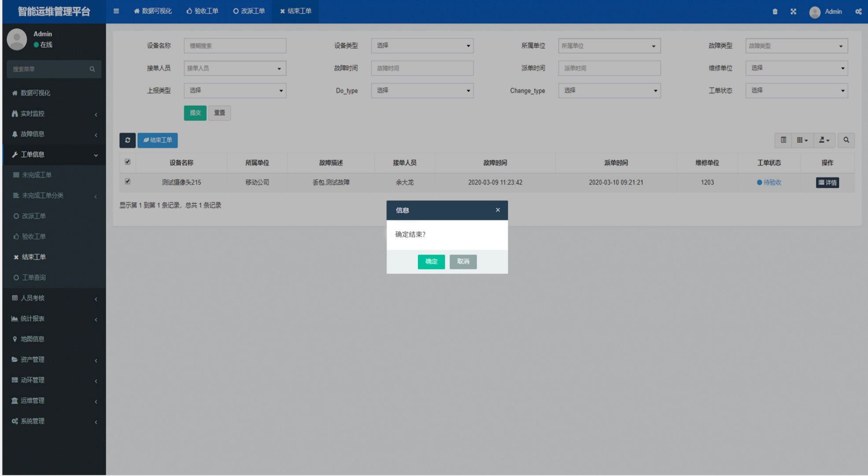The image size is (868, 476).
Task: Confirm with 确定 button in dialog
Action: [x=431, y=262]
